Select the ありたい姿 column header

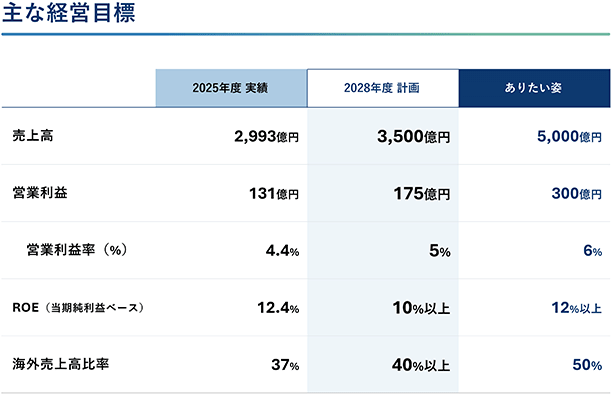click(534, 88)
